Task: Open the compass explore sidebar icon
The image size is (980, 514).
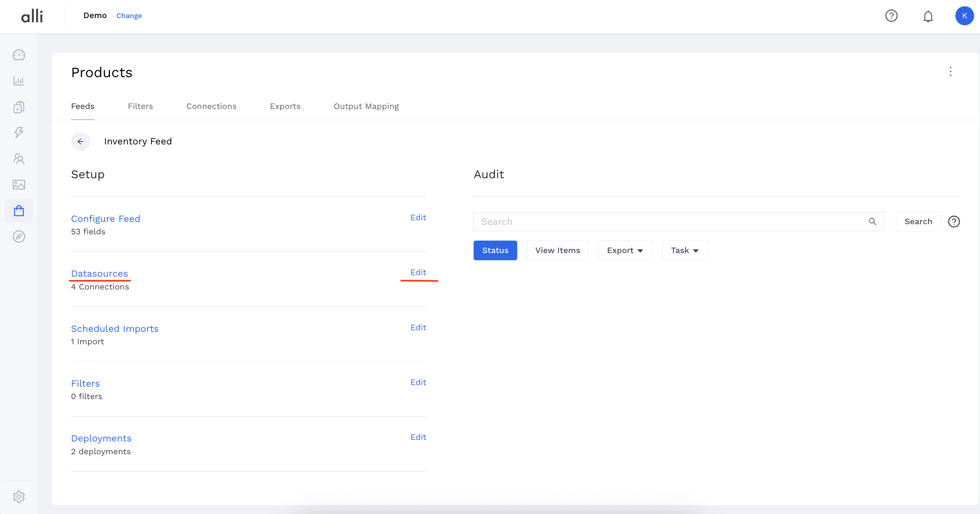Action: coord(19,236)
